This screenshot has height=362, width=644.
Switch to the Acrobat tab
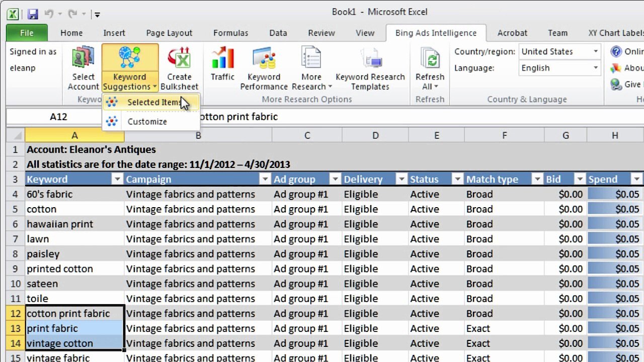pos(512,33)
